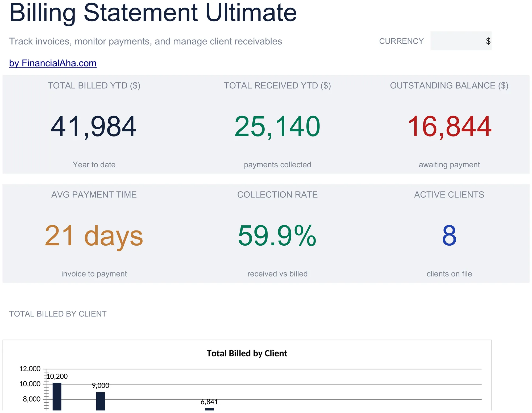Click the chart bar labeled 9,000
Viewport: 532px width, 413px height.
click(100, 401)
